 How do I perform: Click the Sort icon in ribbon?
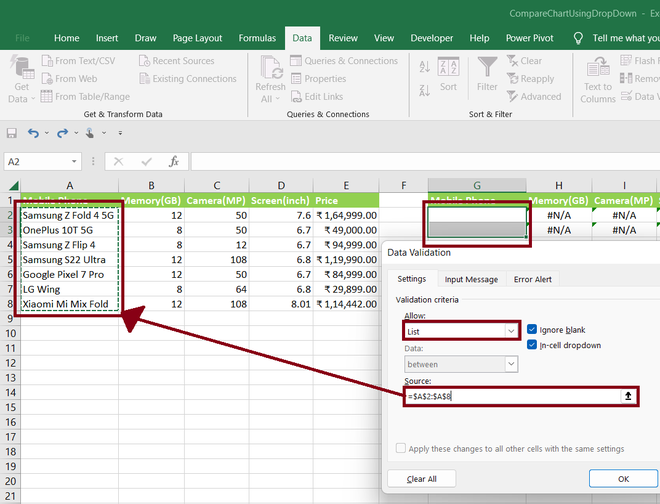coord(448,68)
